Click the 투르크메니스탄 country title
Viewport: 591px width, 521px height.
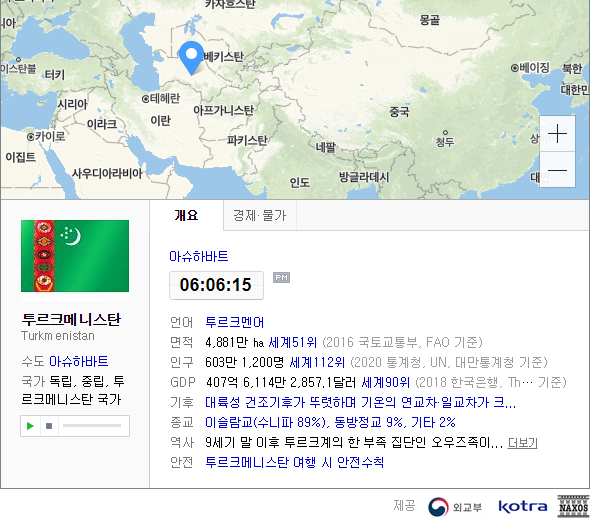71,320
